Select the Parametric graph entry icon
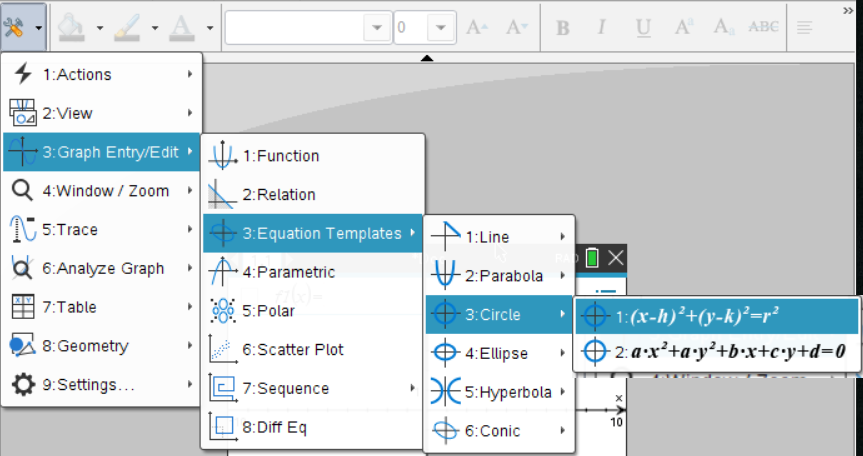 [222, 271]
